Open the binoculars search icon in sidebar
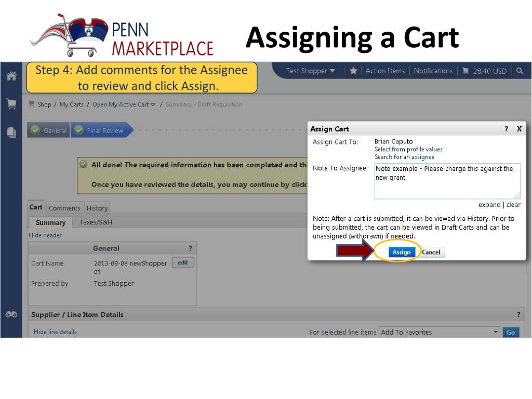 coord(11,314)
